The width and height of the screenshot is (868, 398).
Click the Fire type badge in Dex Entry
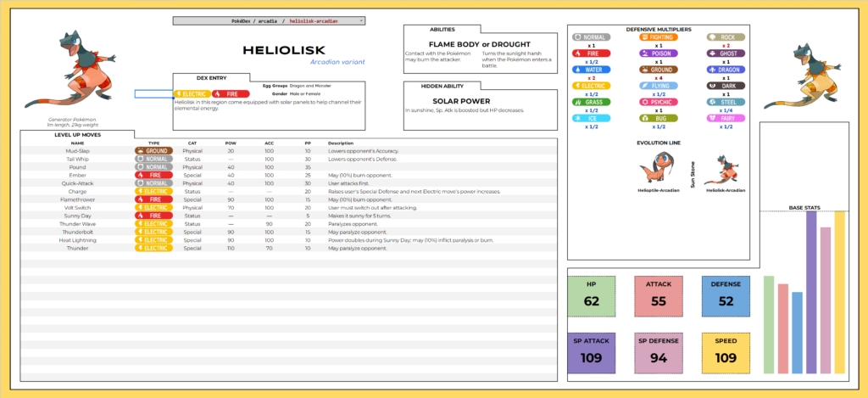point(231,94)
